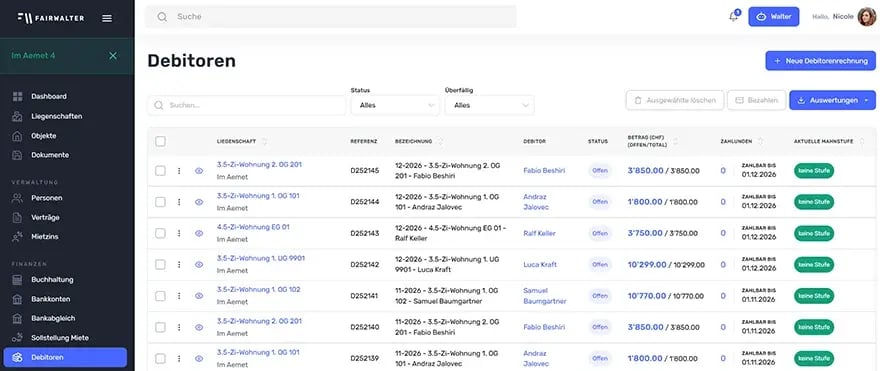Open Buchhaltung in the sidebar

click(52, 280)
